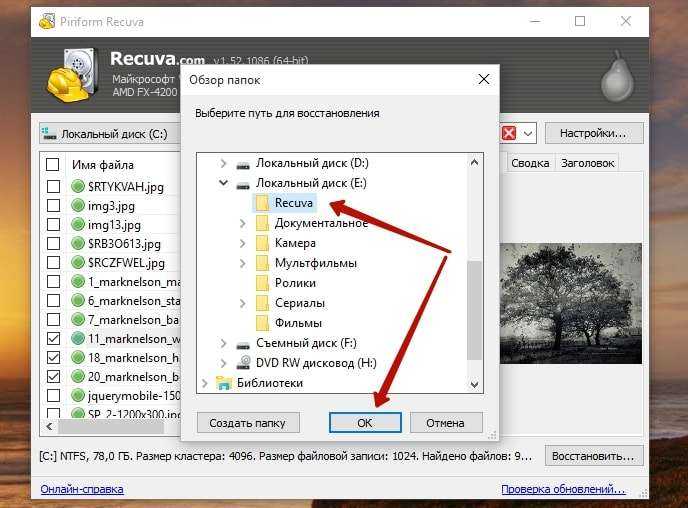
Task: Click the red X clear-filter icon
Action: pyautogui.click(x=509, y=133)
